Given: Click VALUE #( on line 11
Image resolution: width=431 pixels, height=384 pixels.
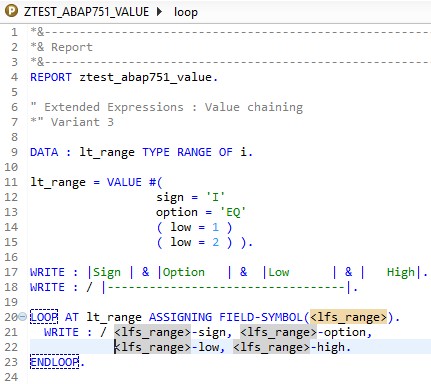Looking at the screenshot, I should click(x=135, y=182).
